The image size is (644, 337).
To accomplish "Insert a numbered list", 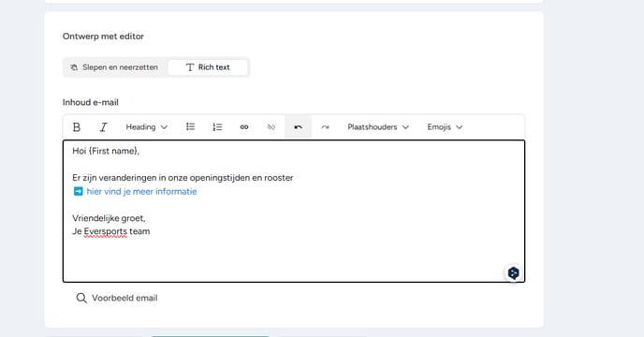I will pyautogui.click(x=217, y=127).
